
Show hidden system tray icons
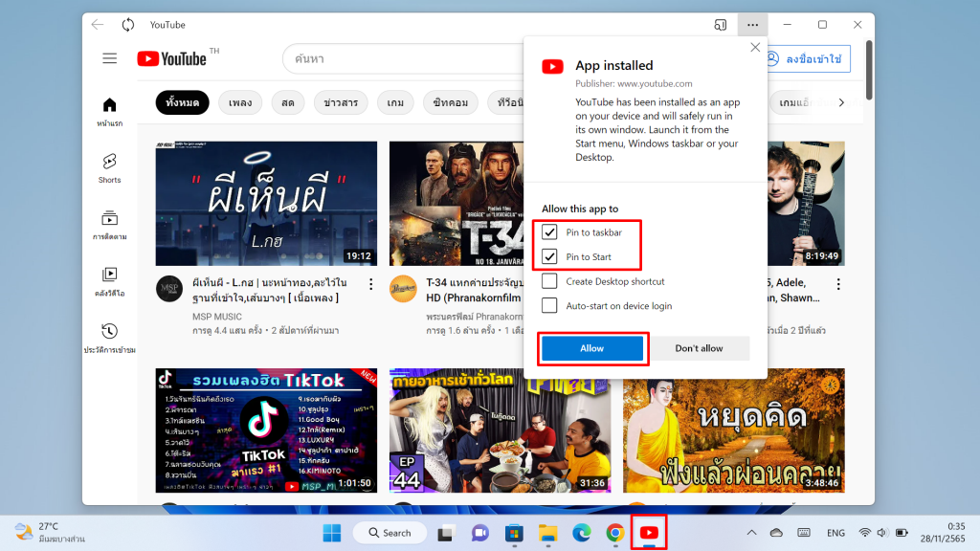pyautogui.click(x=751, y=533)
